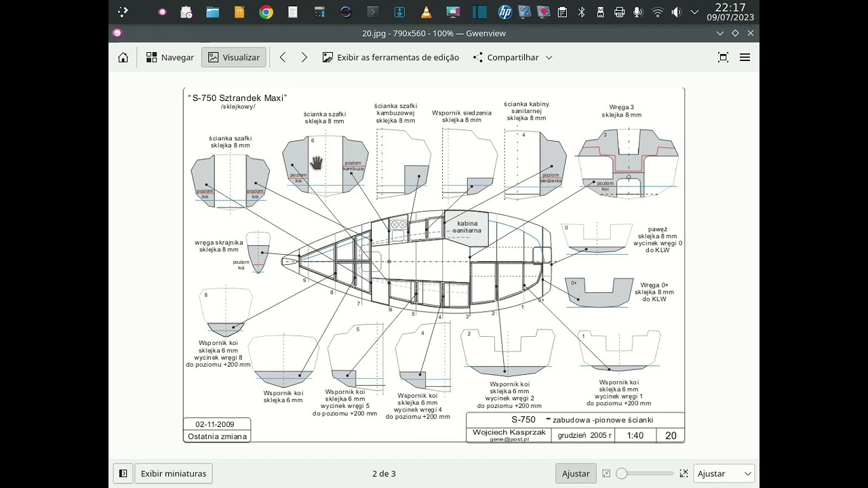Image resolution: width=868 pixels, height=488 pixels.
Task: Open the blue globe app icon
Action: pyautogui.click(x=346, y=12)
